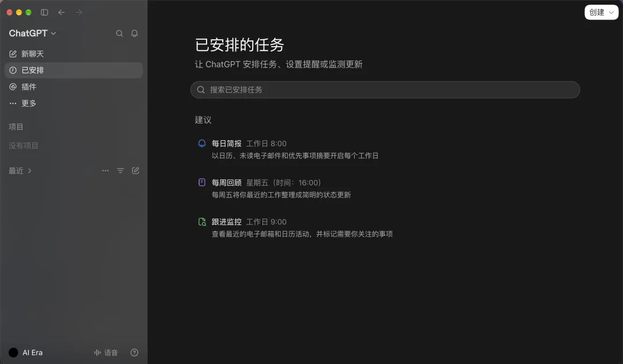Click the 工作日 9:00 schedule text
623x364 pixels.
(266, 222)
